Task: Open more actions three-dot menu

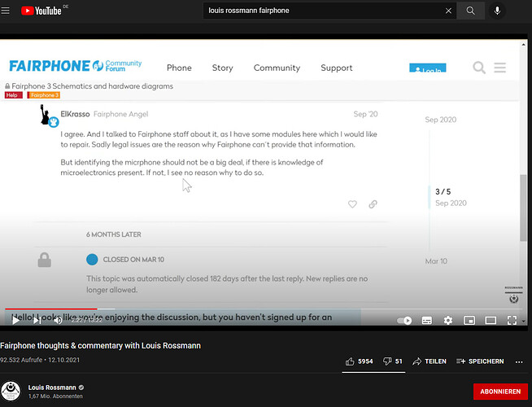Action: [x=519, y=362]
